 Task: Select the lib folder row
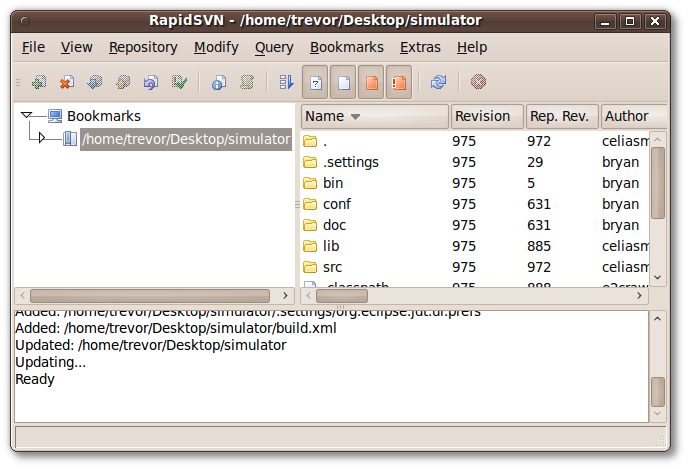pos(475,247)
